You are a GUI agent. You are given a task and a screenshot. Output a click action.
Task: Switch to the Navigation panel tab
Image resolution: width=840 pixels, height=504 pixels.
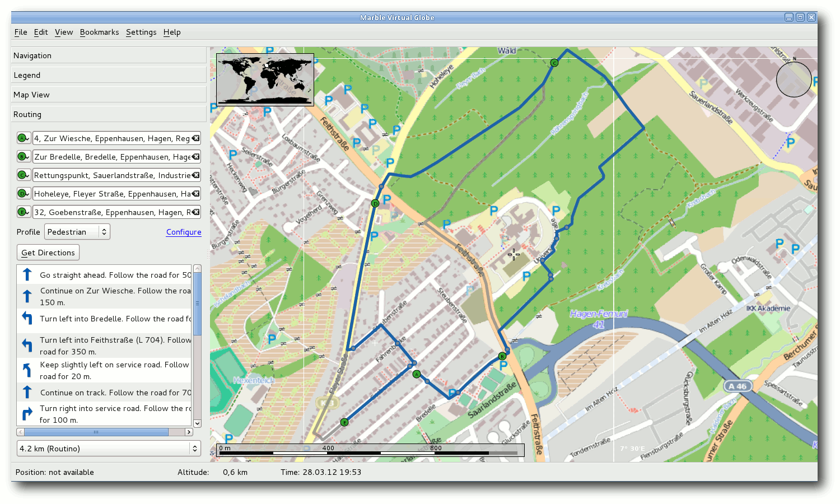point(109,55)
